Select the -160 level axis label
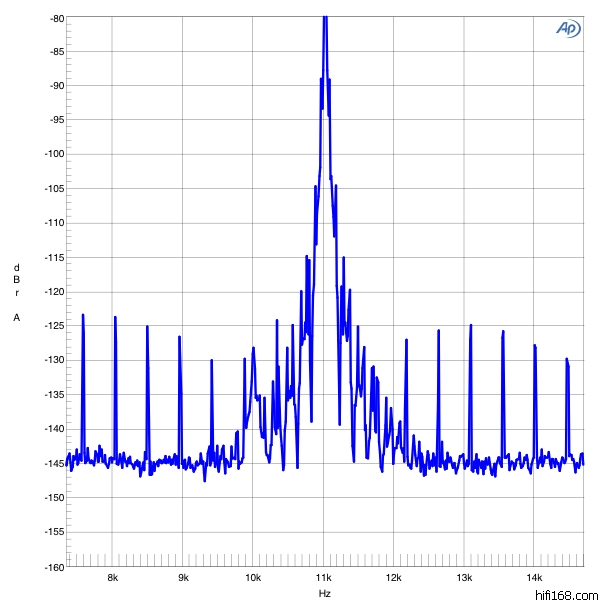The image size is (607, 610). tap(53, 566)
